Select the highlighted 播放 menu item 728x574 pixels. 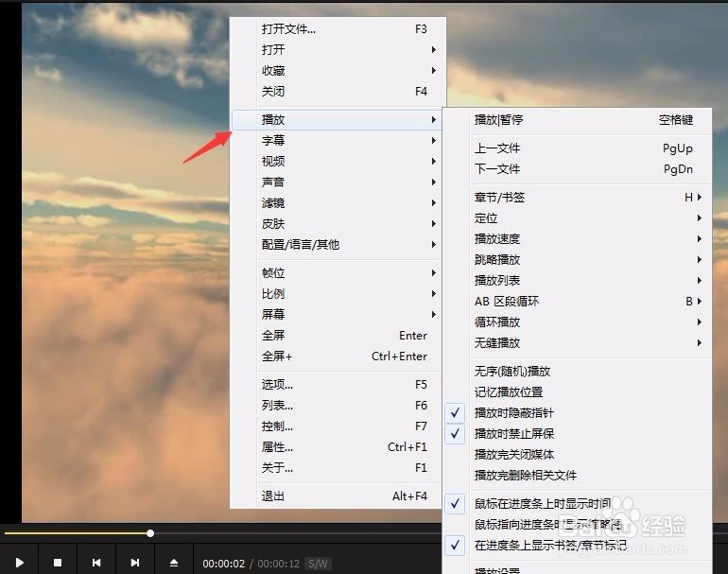tap(337, 120)
